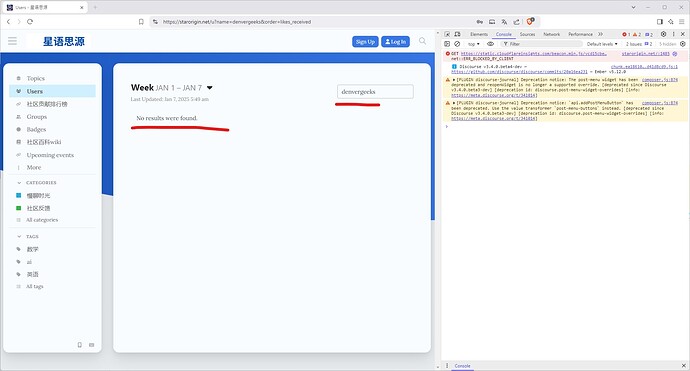This screenshot has height=371, width=690.
Task: Open the hamburger sidebar menu
Action: [x=12, y=41]
